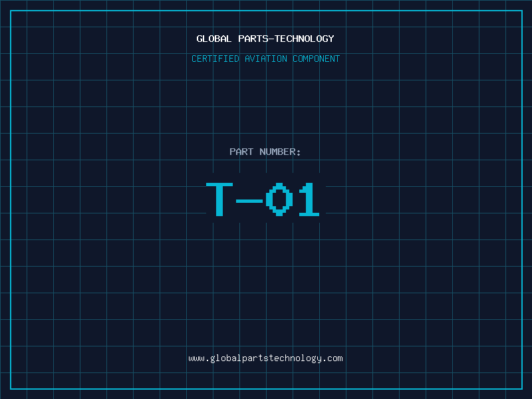Click the PART NUMBER: label
This screenshot has width=532, height=399.
click(x=265, y=152)
